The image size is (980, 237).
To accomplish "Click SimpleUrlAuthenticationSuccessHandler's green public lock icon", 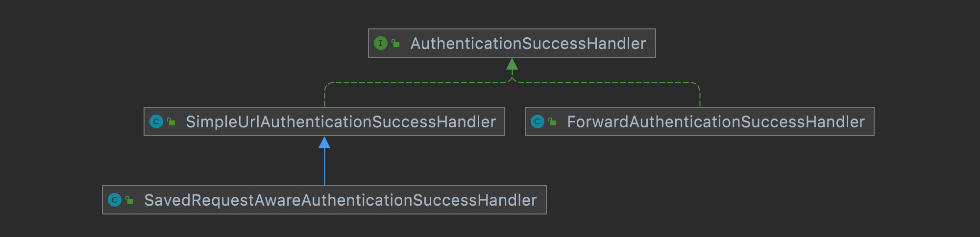I will tap(171, 121).
